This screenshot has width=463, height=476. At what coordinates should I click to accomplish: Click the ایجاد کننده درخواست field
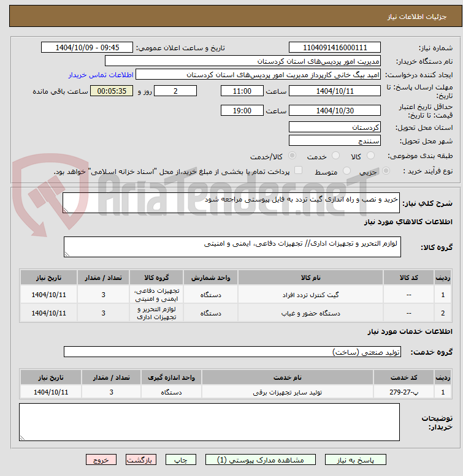[x=258, y=74]
